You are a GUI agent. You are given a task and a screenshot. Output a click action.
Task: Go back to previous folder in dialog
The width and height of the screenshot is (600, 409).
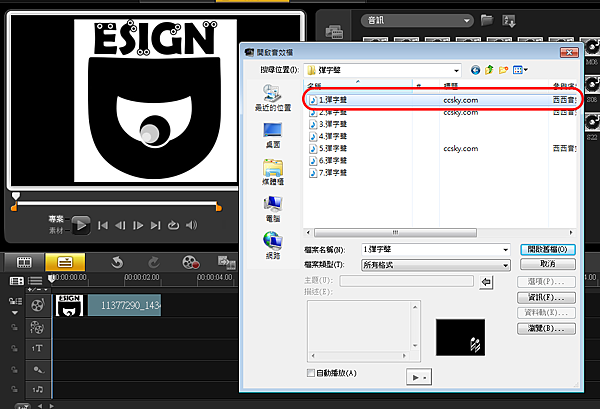(x=475, y=70)
